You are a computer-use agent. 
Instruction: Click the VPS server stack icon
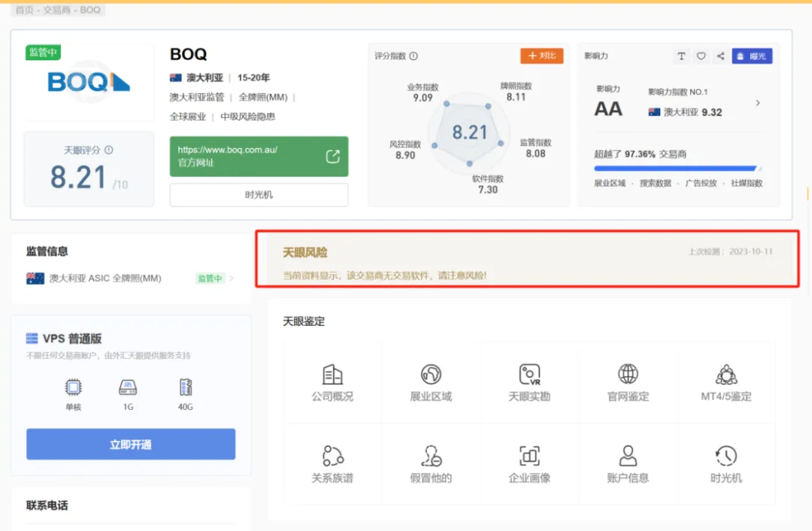coord(32,338)
